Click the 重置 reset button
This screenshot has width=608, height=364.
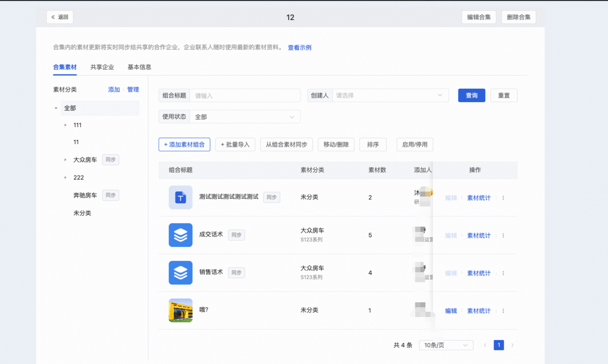[x=504, y=95]
